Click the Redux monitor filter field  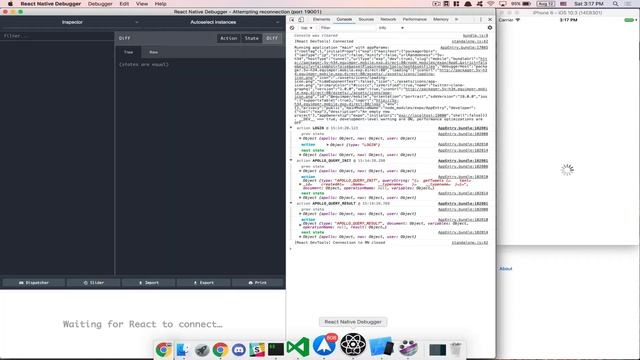point(57,36)
